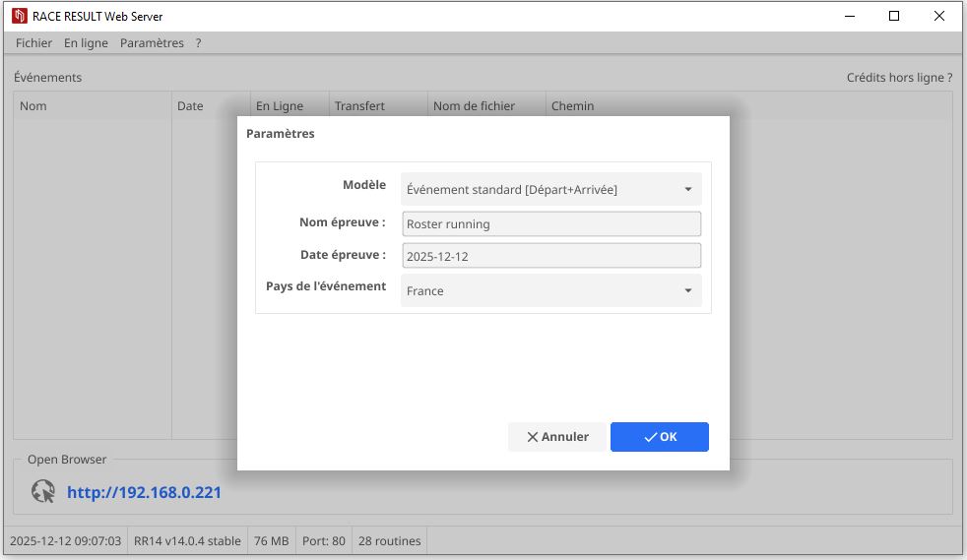Open the En ligne menu
Image resolution: width=967 pixels, height=560 pixels.
[86, 43]
